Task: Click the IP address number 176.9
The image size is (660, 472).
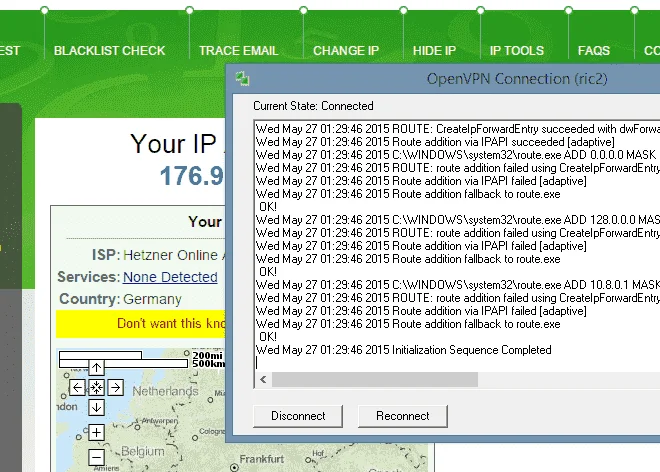Action: pyautogui.click(x=192, y=176)
